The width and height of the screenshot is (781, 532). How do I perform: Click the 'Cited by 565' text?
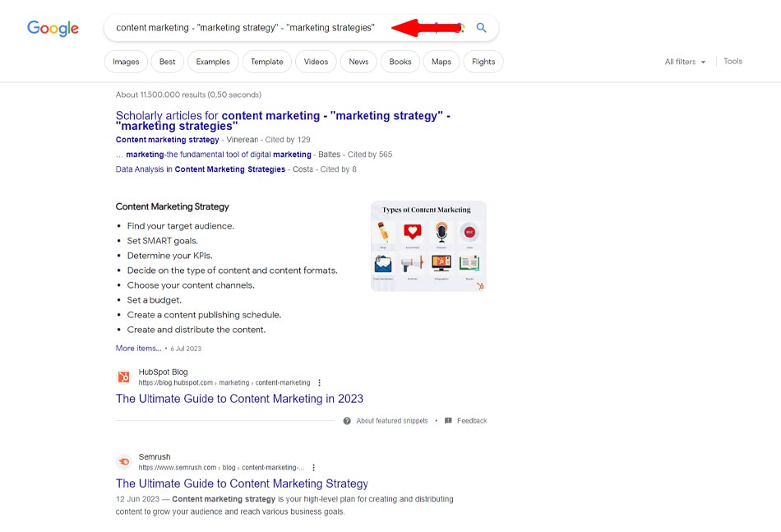click(x=370, y=155)
